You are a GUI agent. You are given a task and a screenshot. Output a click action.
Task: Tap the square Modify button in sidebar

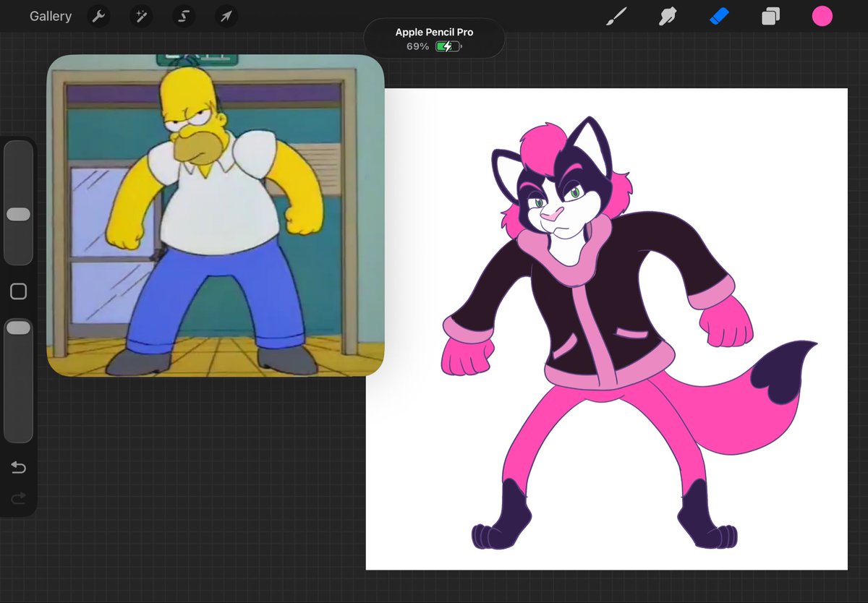pyautogui.click(x=18, y=291)
